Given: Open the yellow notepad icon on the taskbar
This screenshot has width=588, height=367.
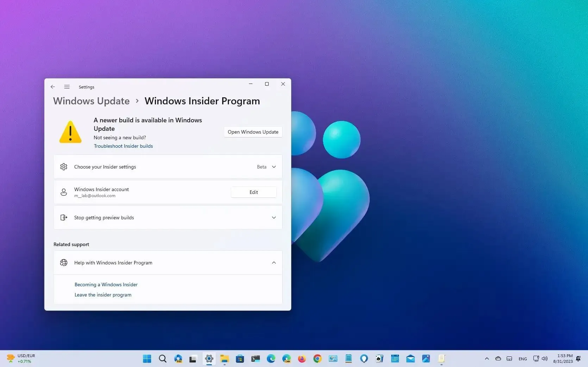Looking at the screenshot, I should 442,359.
